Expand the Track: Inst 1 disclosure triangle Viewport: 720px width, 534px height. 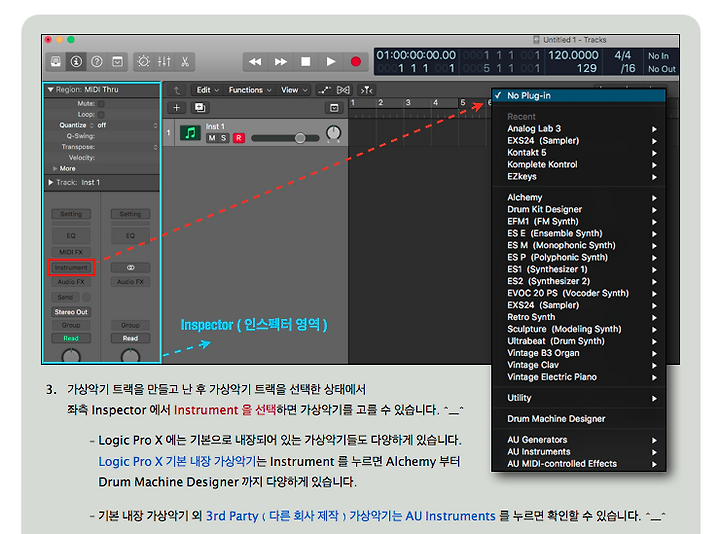coord(51,182)
